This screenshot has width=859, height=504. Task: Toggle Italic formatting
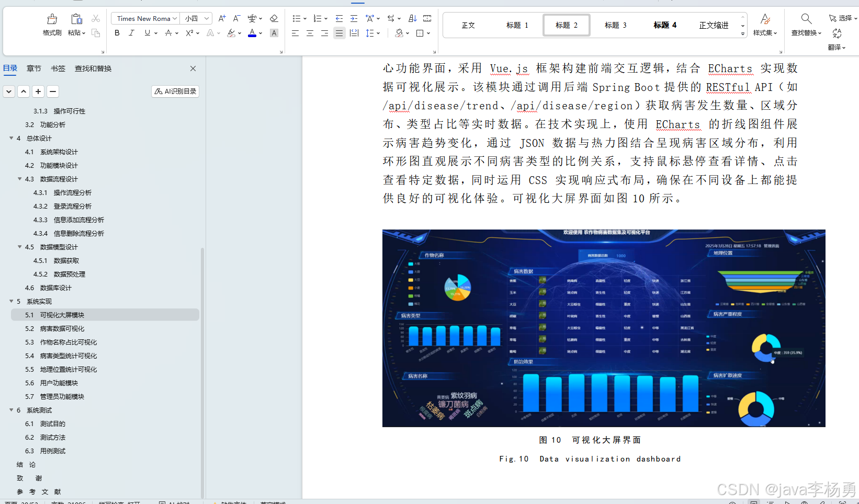tap(131, 33)
